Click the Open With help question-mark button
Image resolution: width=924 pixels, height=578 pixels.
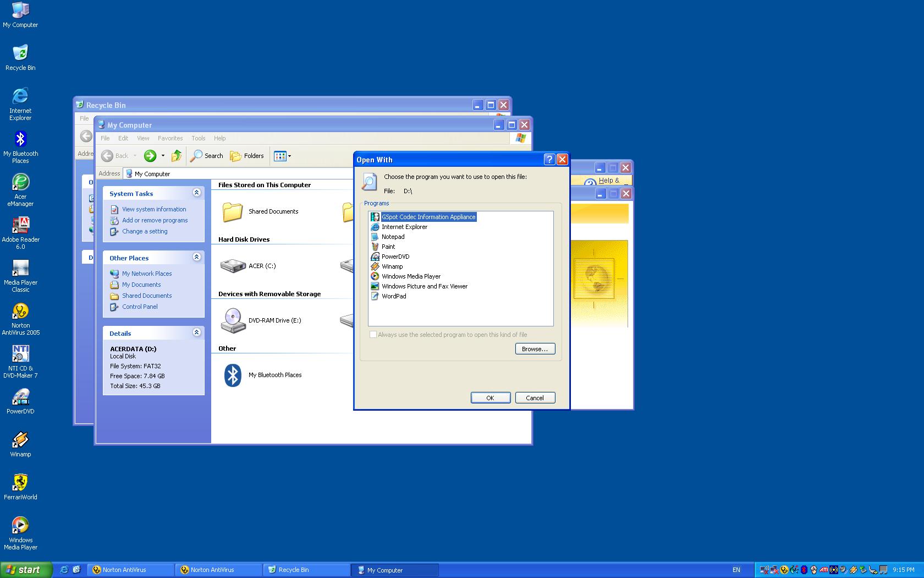tap(549, 160)
